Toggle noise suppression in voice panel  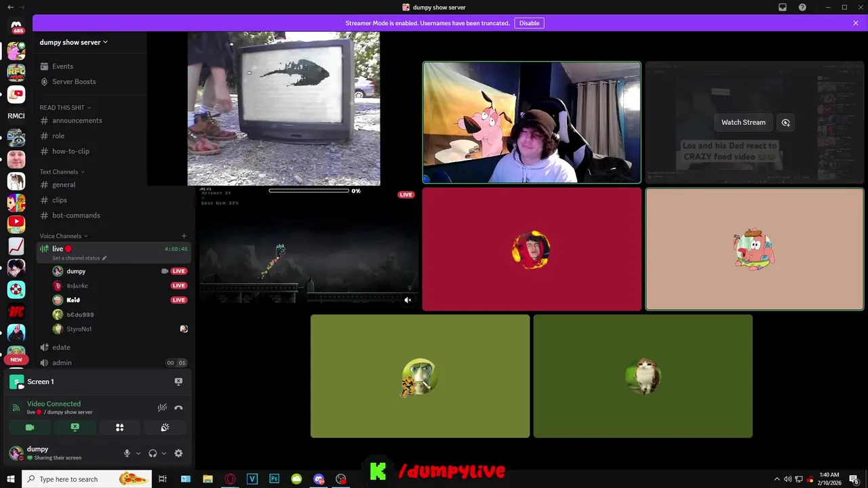click(162, 407)
